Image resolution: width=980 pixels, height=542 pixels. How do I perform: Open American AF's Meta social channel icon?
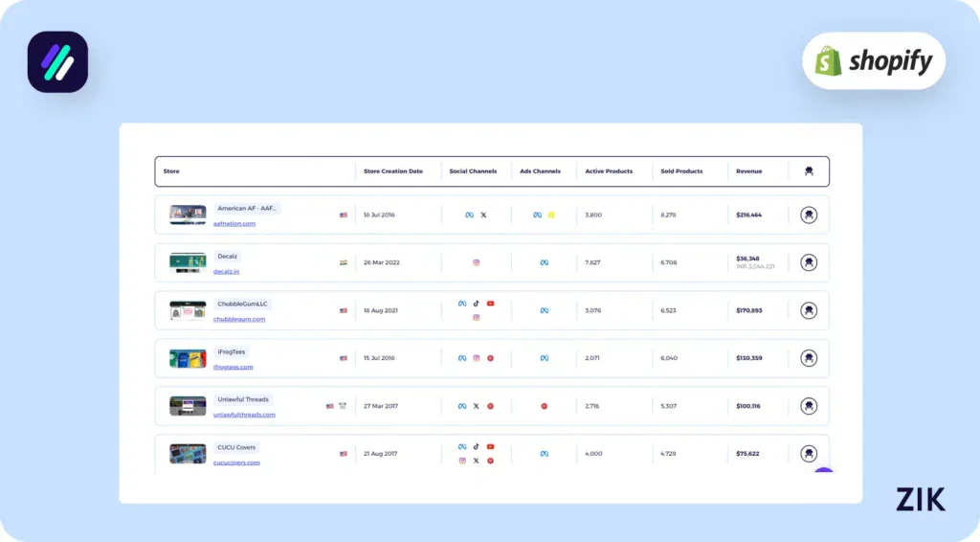click(469, 215)
